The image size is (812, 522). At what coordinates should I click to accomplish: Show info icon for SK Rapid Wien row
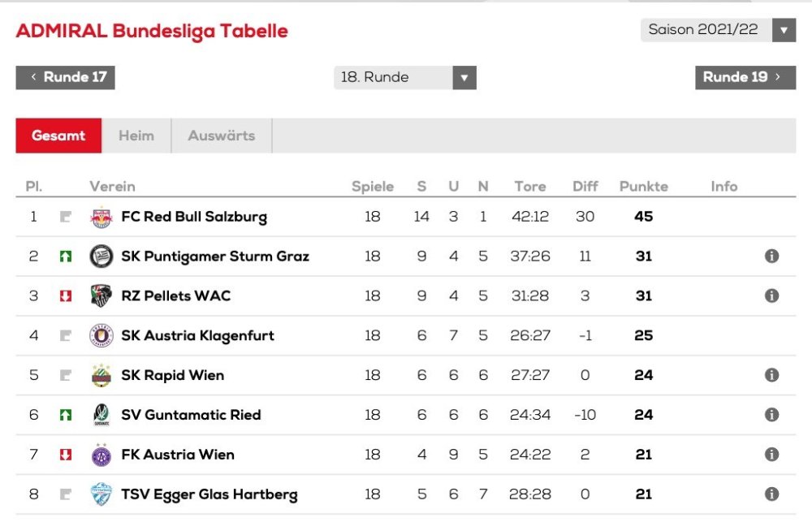pyautogui.click(x=771, y=375)
